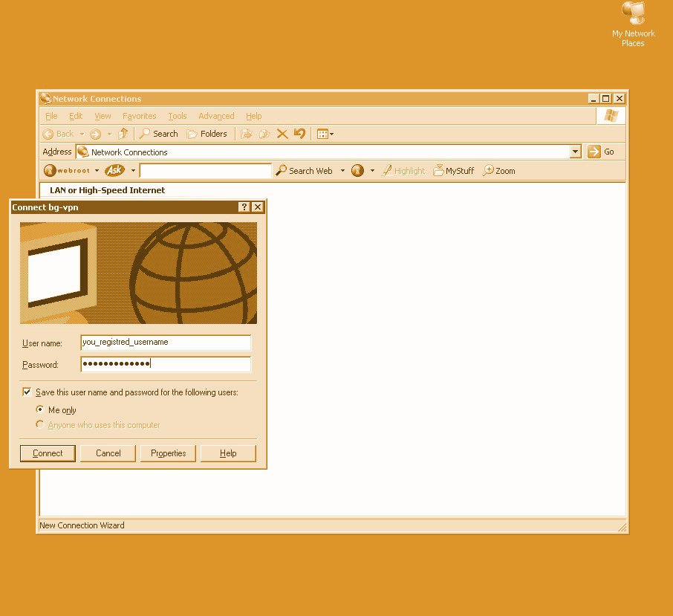This screenshot has width=673, height=616.
Task: Open the Advanced menu
Action: pos(216,116)
